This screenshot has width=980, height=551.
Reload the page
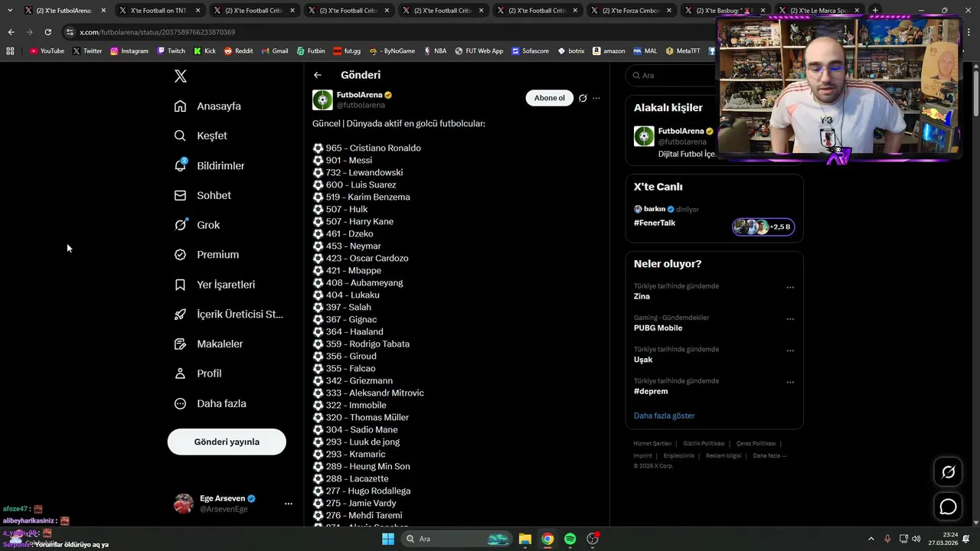(x=47, y=32)
